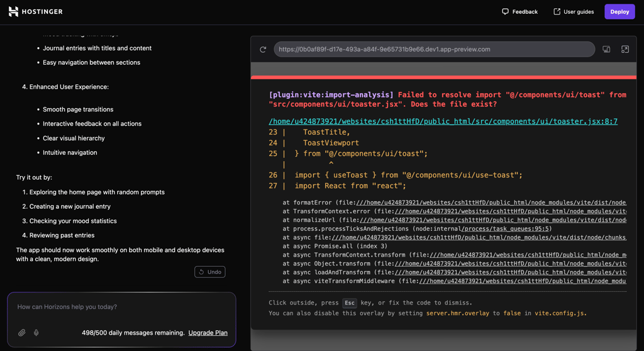Viewport: 644px width, 351px height.
Task: Open the Feedback option
Action: pos(519,11)
